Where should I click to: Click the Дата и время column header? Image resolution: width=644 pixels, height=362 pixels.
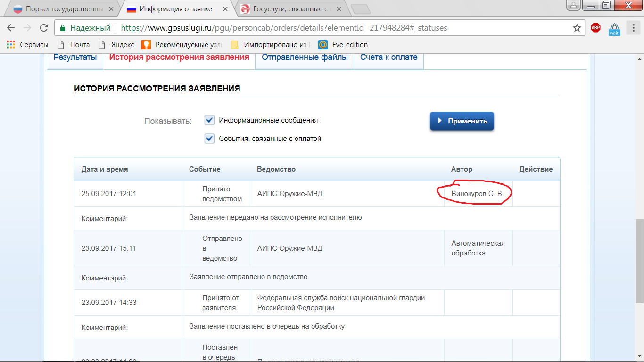(x=105, y=169)
